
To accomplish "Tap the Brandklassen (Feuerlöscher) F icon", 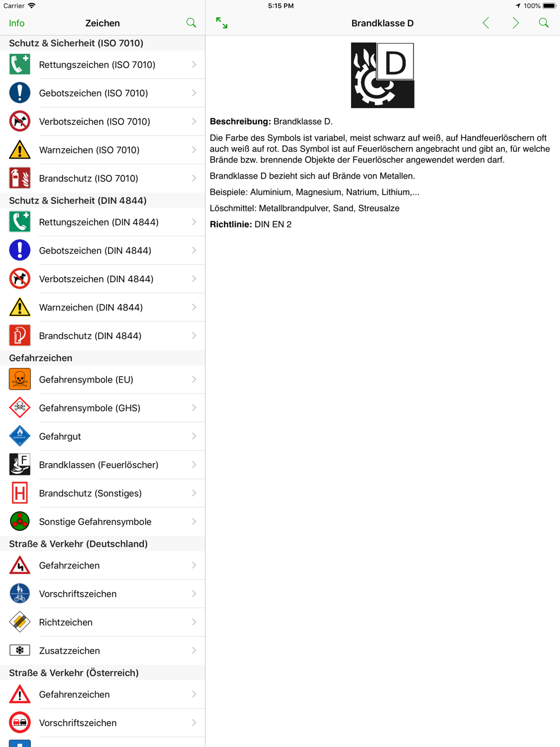I will tap(20, 465).
